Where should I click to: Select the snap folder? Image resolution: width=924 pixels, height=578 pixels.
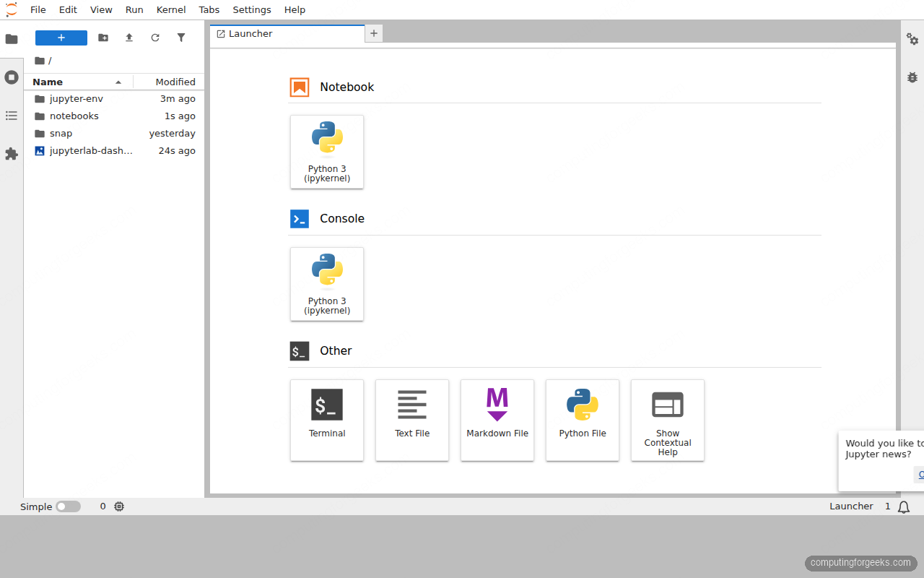(x=115, y=133)
